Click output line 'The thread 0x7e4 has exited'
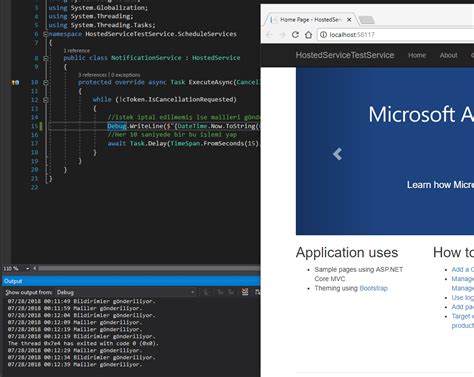This screenshot has width=474, height=377. pos(83,343)
